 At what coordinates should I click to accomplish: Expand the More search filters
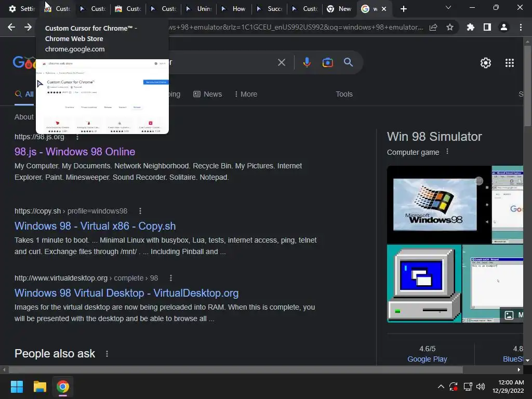tap(246, 95)
